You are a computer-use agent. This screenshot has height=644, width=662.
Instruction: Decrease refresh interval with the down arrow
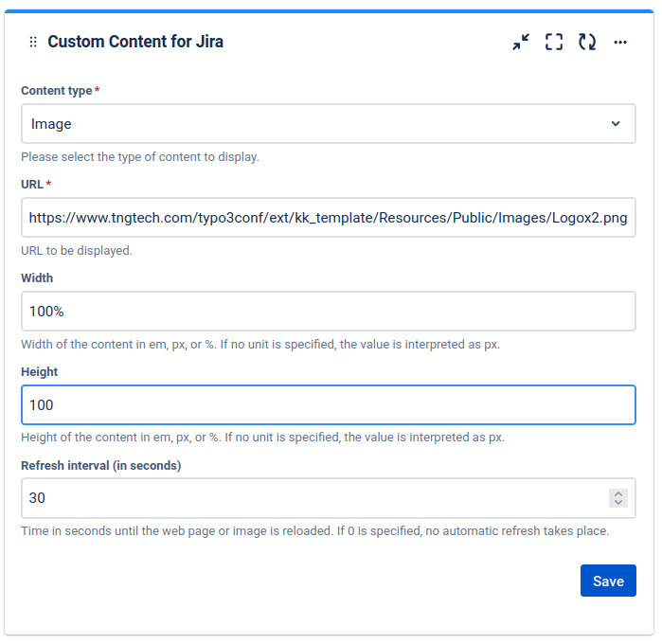coord(618,503)
